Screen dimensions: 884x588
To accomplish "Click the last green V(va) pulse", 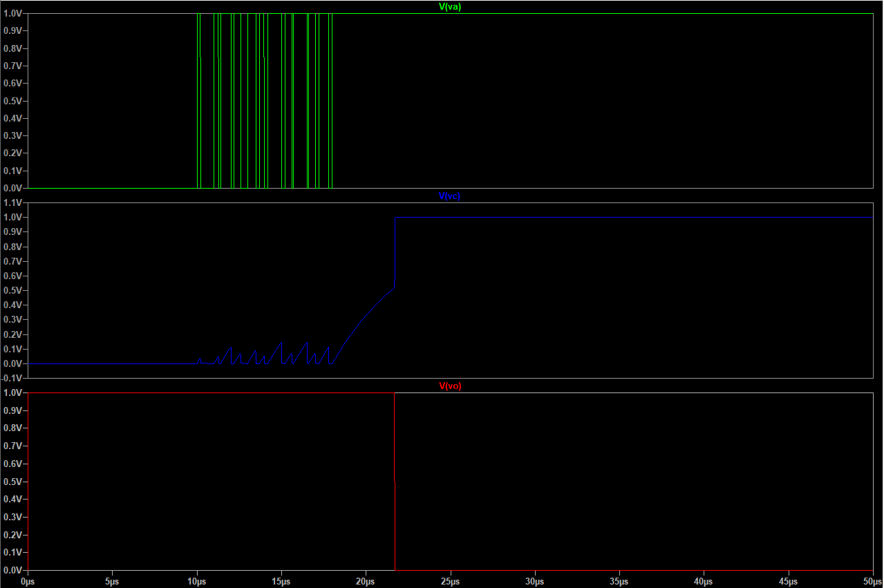I will point(331,101).
